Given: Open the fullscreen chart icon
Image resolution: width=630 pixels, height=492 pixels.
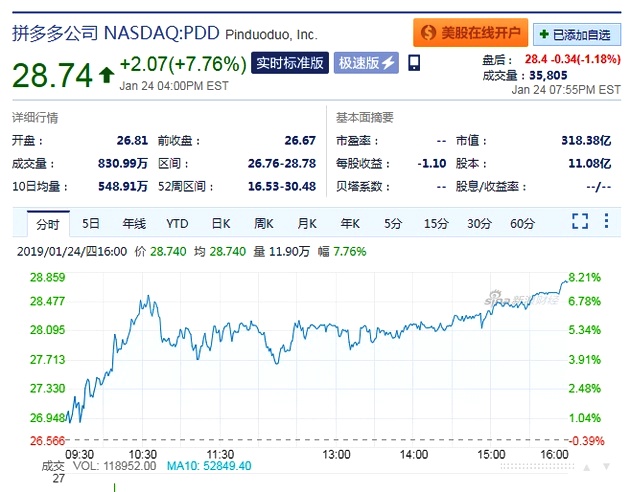Looking at the screenshot, I should pyautogui.click(x=580, y=221).
